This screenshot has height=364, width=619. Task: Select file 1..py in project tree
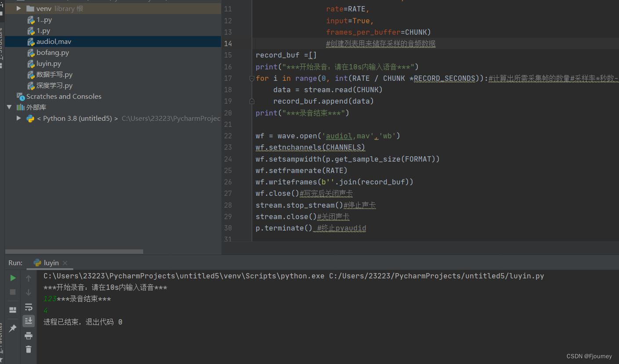click(44, 20)
